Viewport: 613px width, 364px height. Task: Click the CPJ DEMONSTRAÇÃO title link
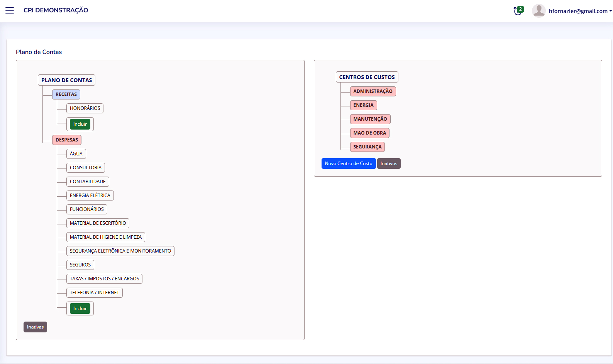pyautogui.click(x=56, y=10)
